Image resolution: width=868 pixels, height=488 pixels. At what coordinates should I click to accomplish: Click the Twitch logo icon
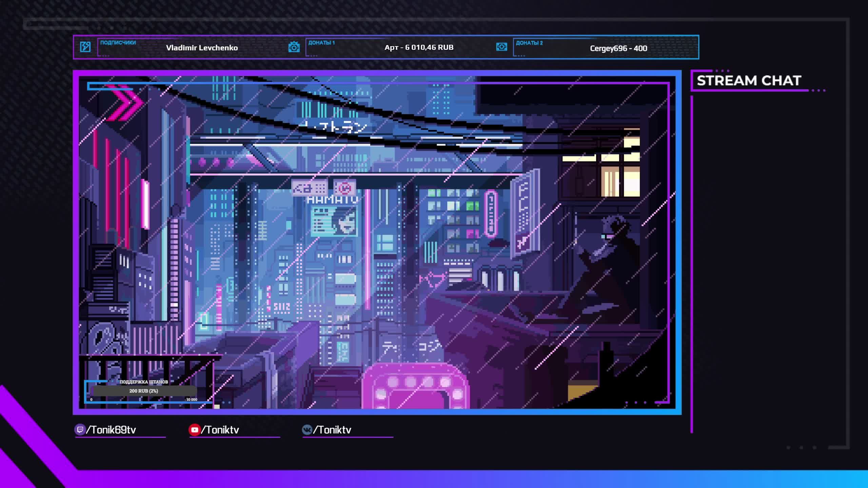pyautogui.click(x=80, y=430)
